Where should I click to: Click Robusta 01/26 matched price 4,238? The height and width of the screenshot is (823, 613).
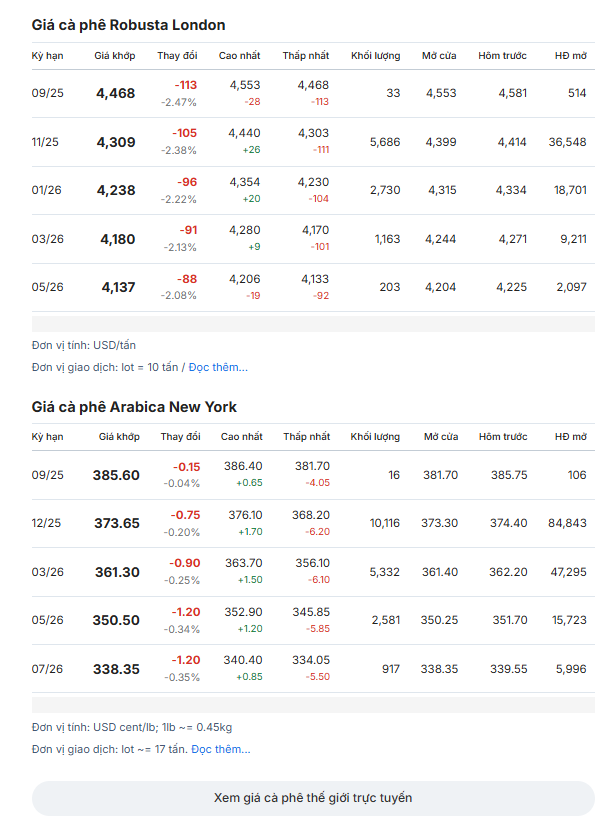pos(116,191)
